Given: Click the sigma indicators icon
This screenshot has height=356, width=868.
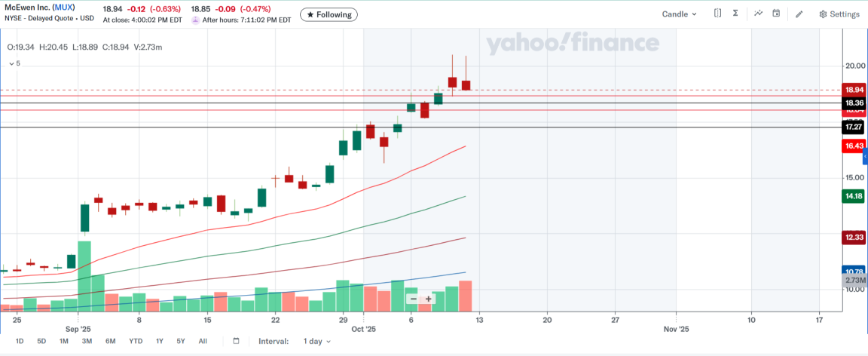Looking at the screenshot, I should pyautogui.click(x=735, y=14).
